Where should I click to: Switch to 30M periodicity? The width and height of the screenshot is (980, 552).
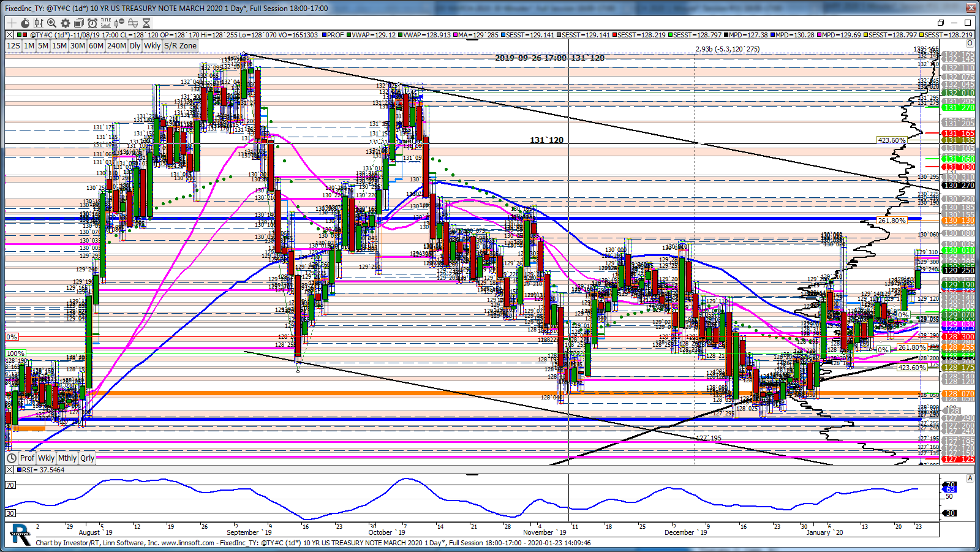(x=78, y=45)
